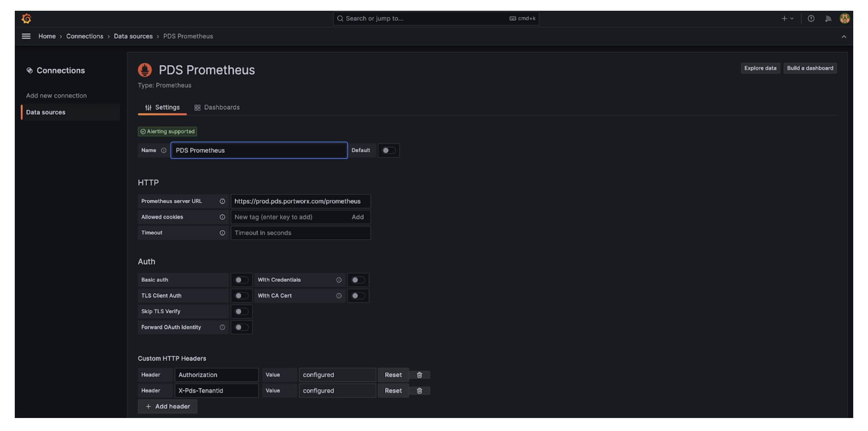Enable Skip TLS Verify toggle
The width and height of the screenshot is (868, 431).
[241, 311]
